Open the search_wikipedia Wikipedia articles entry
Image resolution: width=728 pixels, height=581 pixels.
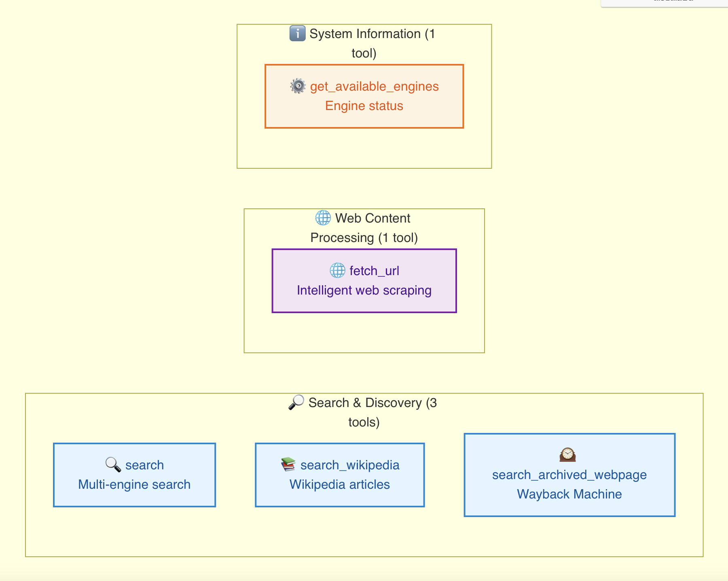point(339,475)
